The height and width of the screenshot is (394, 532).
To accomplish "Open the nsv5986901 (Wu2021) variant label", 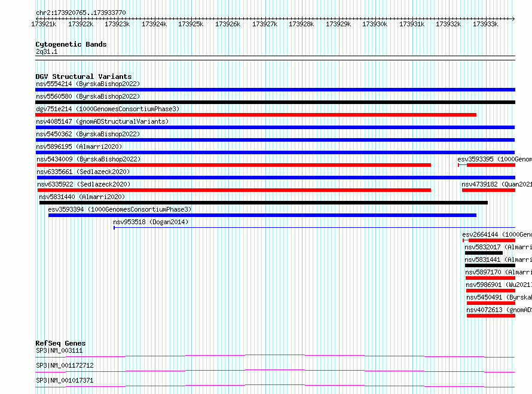I will 499,285.
